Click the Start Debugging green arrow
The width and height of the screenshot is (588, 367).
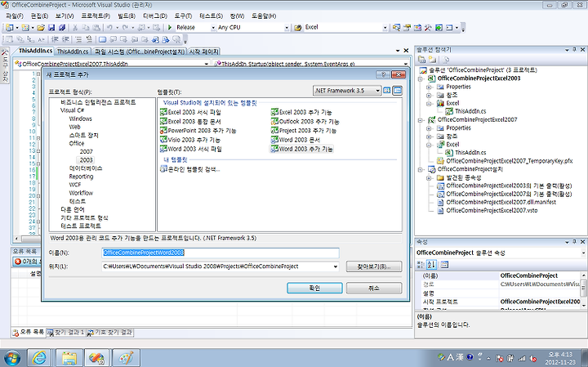(170, 28)
